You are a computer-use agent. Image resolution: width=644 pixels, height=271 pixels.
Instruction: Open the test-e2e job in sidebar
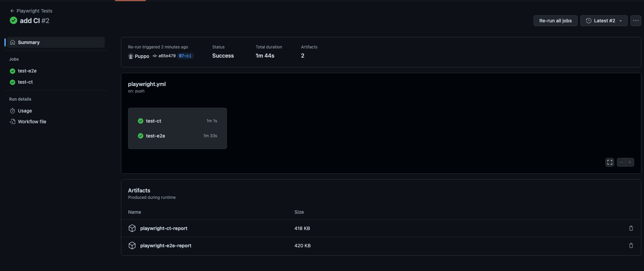pos(27,71)
